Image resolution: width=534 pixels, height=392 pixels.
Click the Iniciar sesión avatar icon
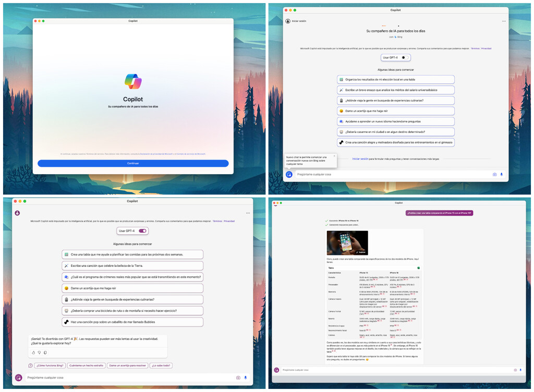287,21
